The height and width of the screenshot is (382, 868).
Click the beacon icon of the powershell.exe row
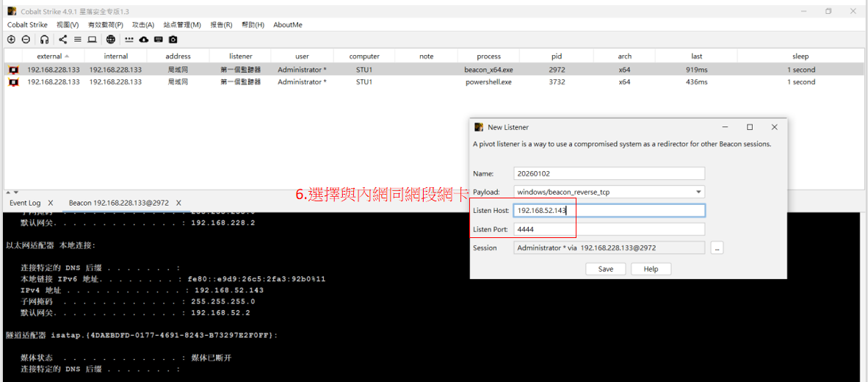coord(14,82)
